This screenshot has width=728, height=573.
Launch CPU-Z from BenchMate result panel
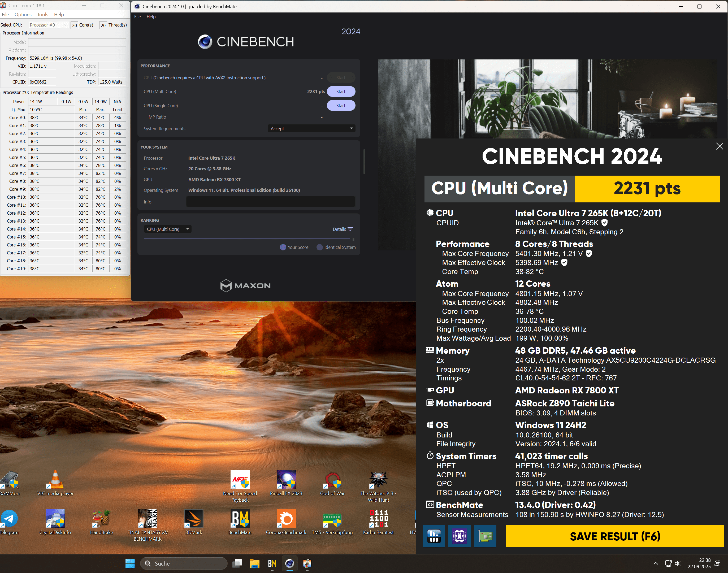pyautogui.click(x=459, y=536)
